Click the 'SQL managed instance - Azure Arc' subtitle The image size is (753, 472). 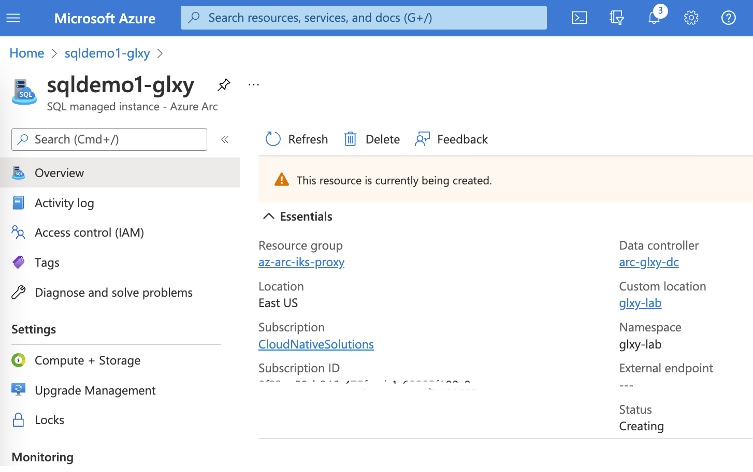pos(132,107)
